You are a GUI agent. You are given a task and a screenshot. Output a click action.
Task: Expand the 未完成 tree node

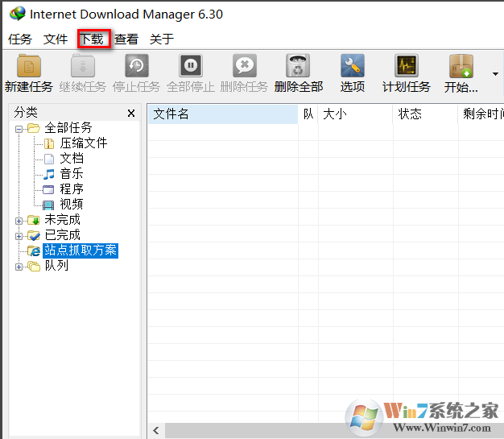click(x=19, y=220)
